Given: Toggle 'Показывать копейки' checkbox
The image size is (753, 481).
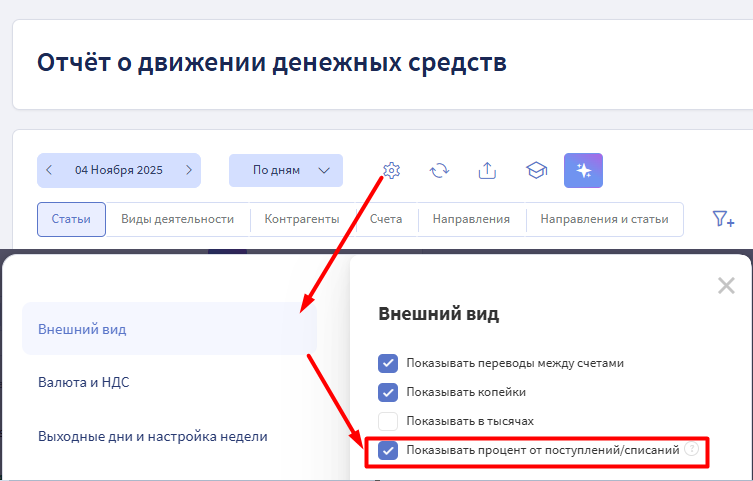Looking at the screenshot, I should [388, 392].
